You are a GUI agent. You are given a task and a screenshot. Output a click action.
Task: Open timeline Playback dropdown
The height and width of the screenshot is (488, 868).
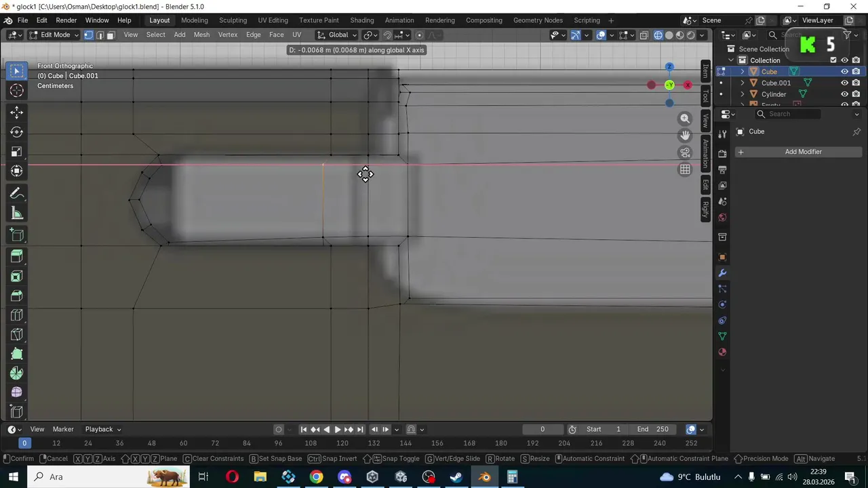(x=103, y=429)
